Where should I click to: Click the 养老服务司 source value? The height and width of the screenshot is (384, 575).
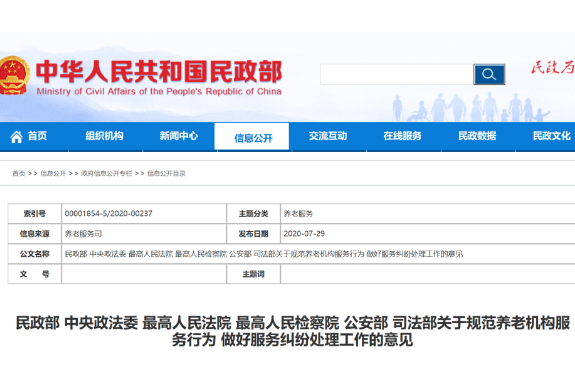pos(83,234)
